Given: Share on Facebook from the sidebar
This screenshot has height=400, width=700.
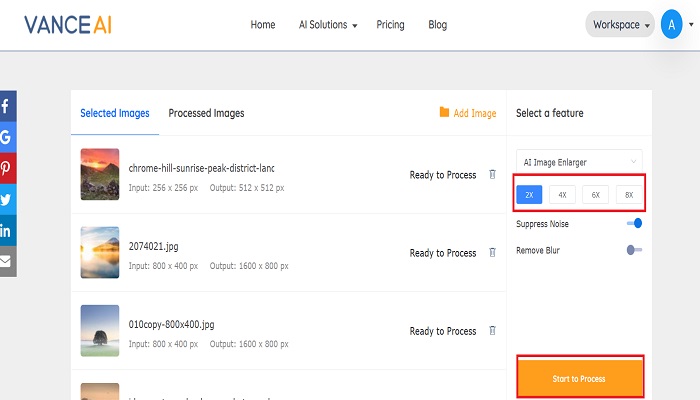Looking at the screenshot, I should pyautogui.click(x=8, y=106).
